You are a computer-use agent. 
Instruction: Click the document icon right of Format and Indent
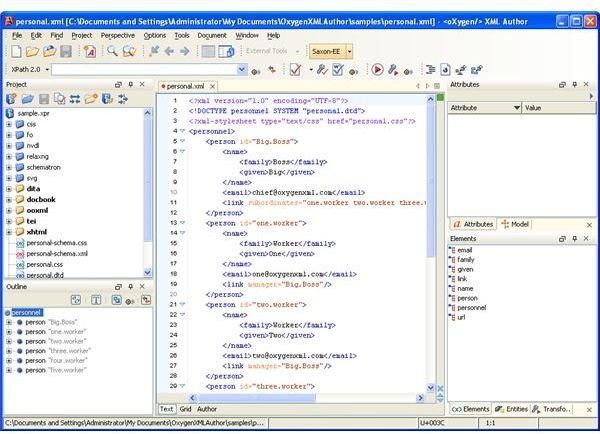point(445,70)
